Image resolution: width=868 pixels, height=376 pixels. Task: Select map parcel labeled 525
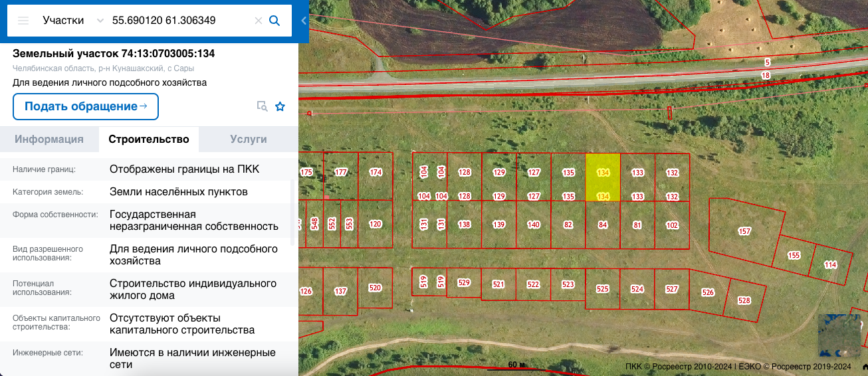tap(603, 289)
